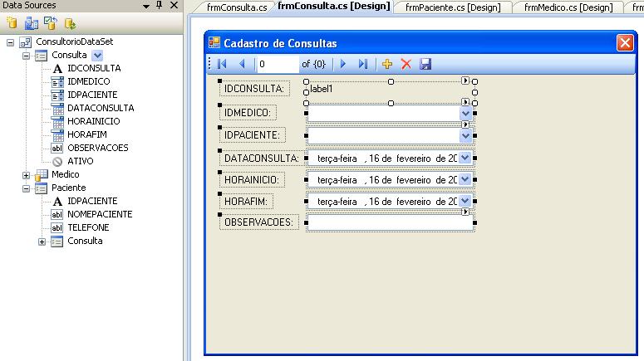This screenshot has height=361, width=644.
Task: Select the frmConsulta.cs [Design] tab
Action: pyautogui.click(x=334, y=7)
